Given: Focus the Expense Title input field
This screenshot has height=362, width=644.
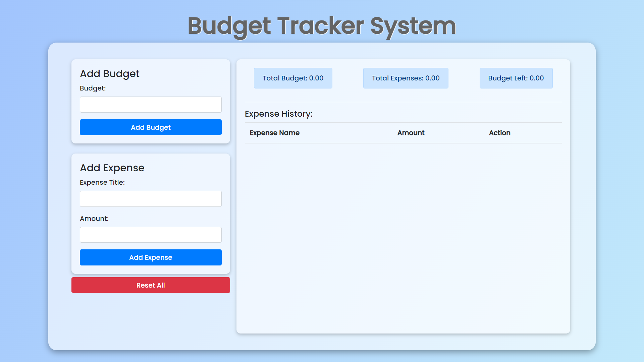Looking at the screenshot, I should click(x=151, y=199).
